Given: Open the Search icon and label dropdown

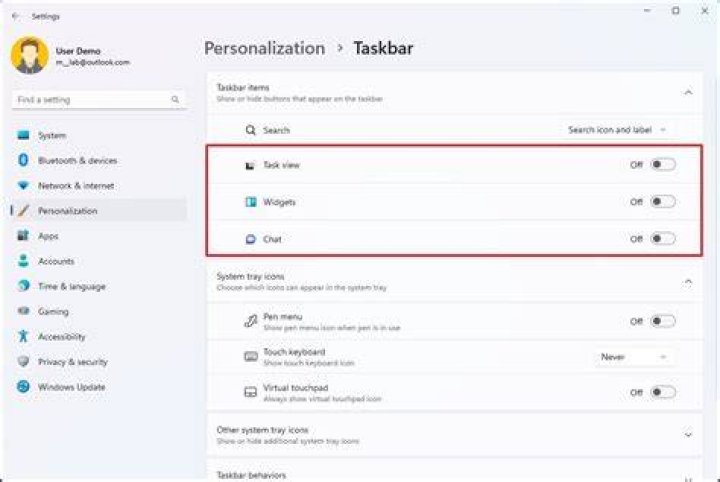Looking at the screenshot, I should tap(617, 130).
